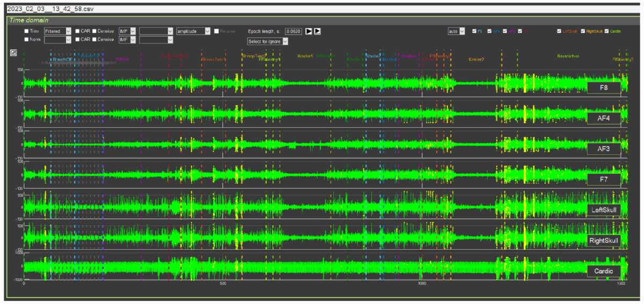Open the auto scale dropdown
Screen dimensions: 644x304
pyautogui.click(x=456, y=31)
